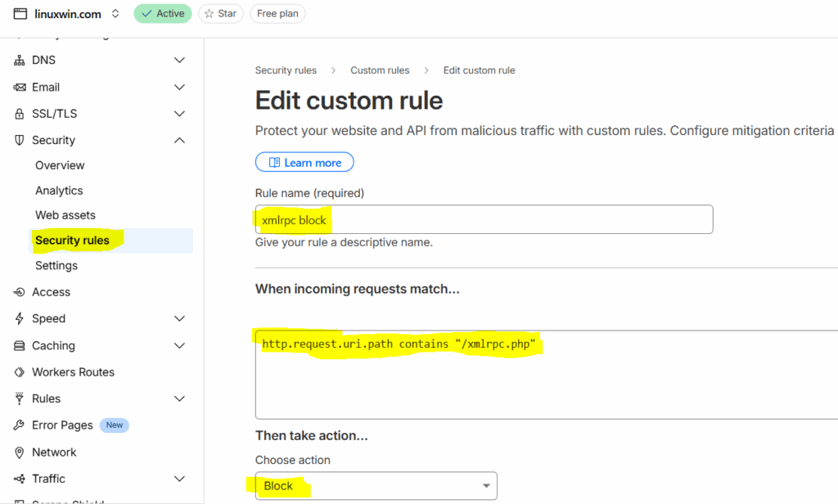Collapse the Security section chevron
The height and width of the screenshot is (504, 838).
(179, 140)
